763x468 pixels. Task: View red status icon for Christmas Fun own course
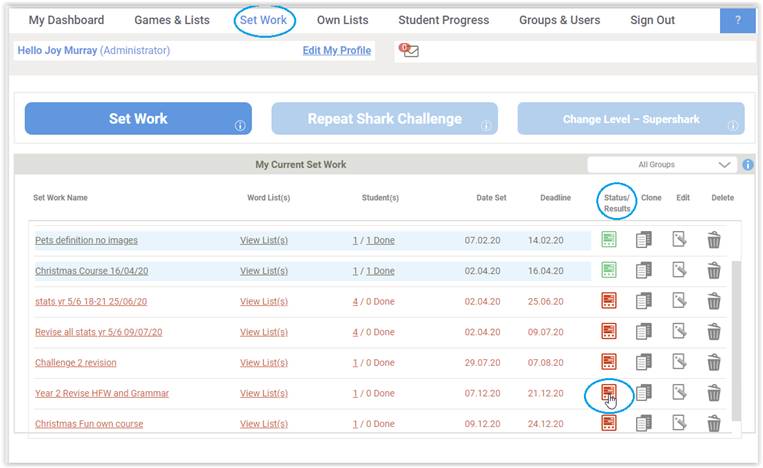click(x=609, y=423)
